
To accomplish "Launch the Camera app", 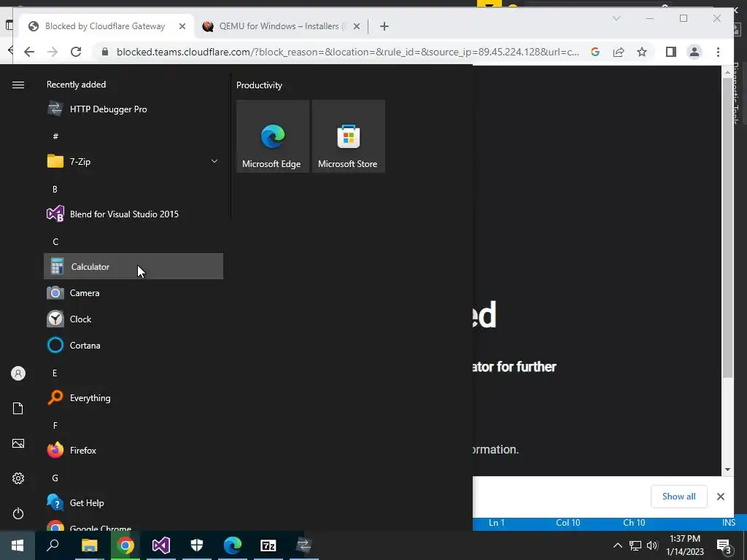I will [133, 292].
